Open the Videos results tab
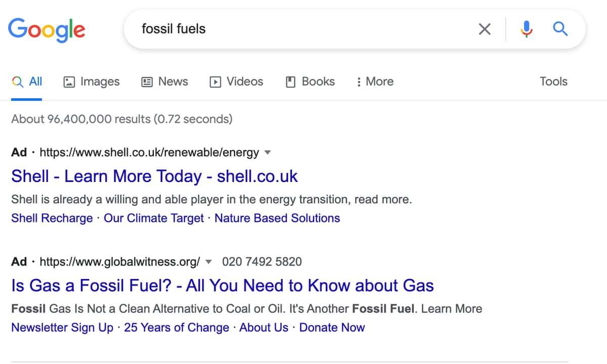The image size is (607, 364). coord(236,81)
